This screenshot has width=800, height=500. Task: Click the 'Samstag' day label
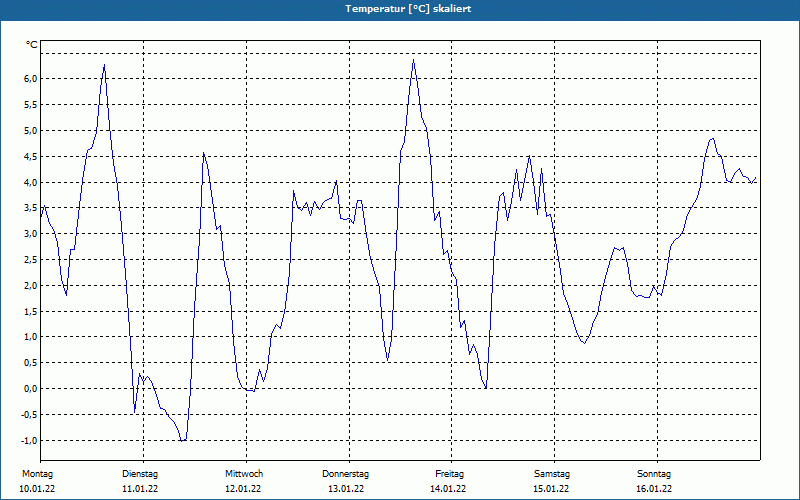[x=552, y=474]
